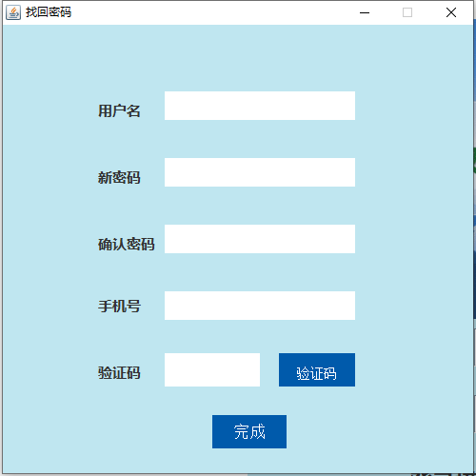Focus the 验证码 code input field

coord(212,369)
